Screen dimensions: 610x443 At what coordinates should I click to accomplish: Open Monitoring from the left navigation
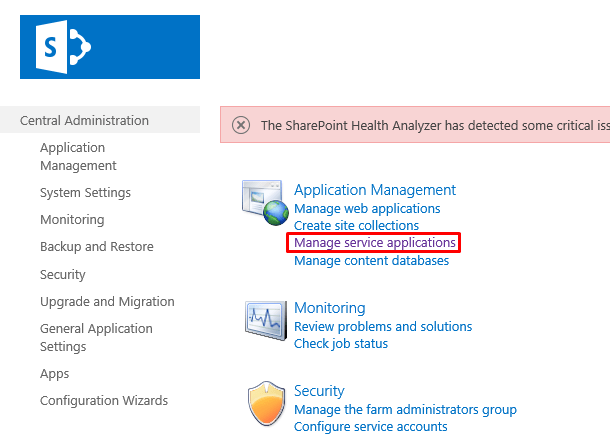coord(72,219)
